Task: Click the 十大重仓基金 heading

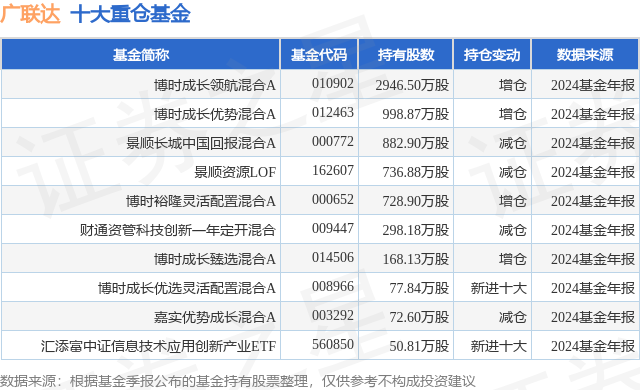Action: (x=130, y=13)
